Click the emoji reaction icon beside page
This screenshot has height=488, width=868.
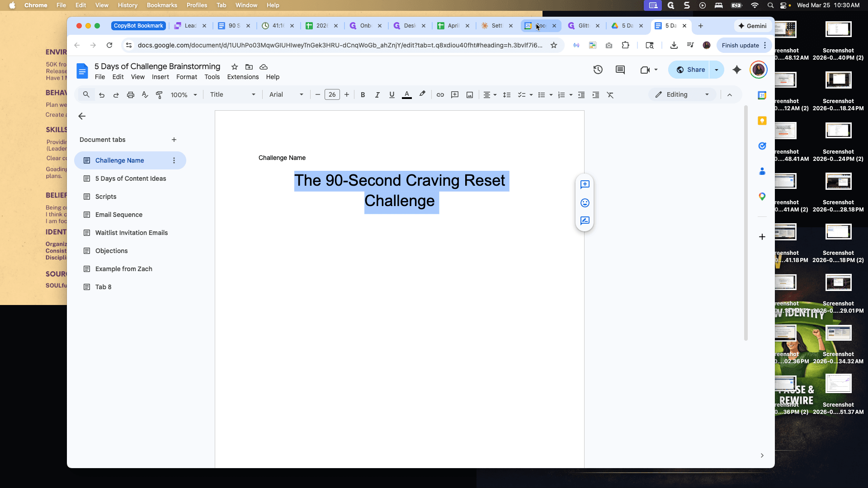click(x=585, y=203)
